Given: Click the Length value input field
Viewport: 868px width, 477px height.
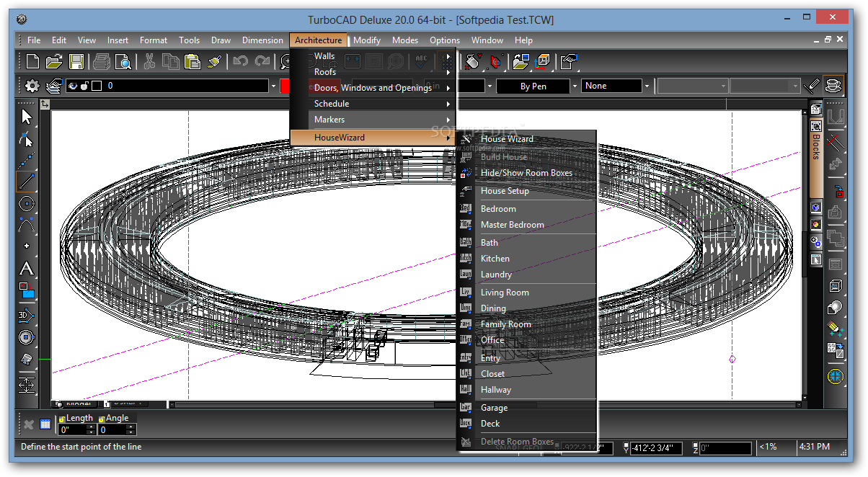Looking at the screenshot, I should (x=72, y=429).
